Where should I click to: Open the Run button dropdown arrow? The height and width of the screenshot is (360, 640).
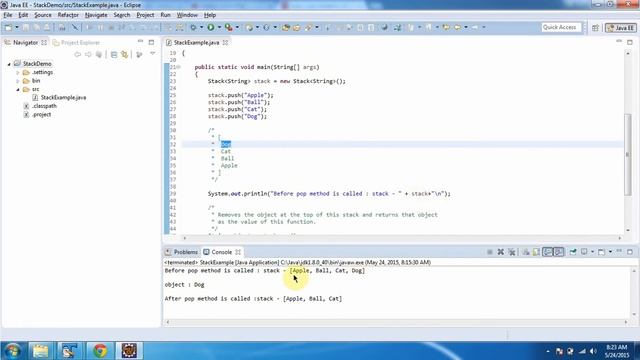coord(219,27)
